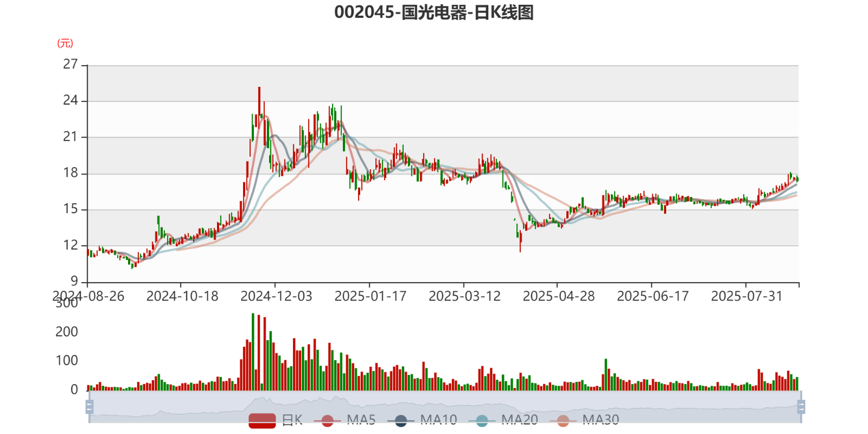The height and width of the screenshot is (434, 868).
Task: Click the 2024-12-03 date axis label
Action: [x=276, y=296]
